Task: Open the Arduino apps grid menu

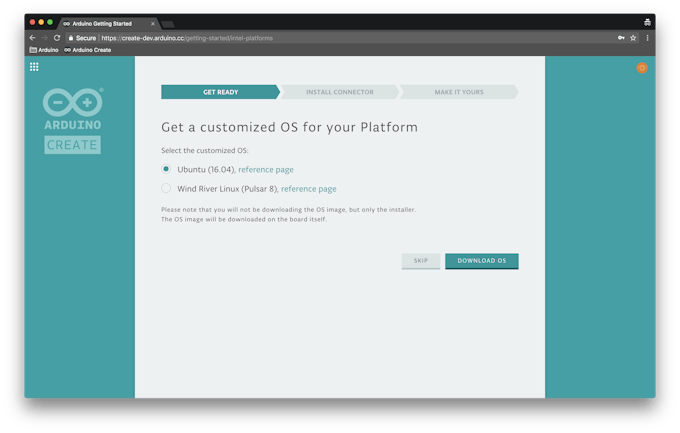Action: 34,67
